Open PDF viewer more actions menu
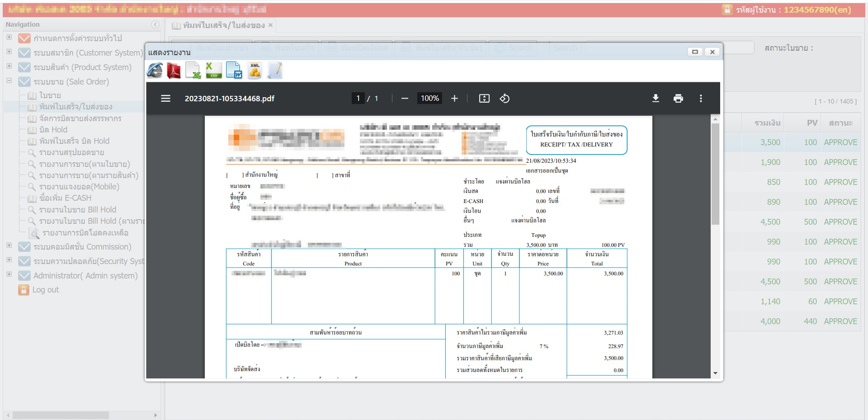Screen dimensions: 868x420 coord(701,99)
